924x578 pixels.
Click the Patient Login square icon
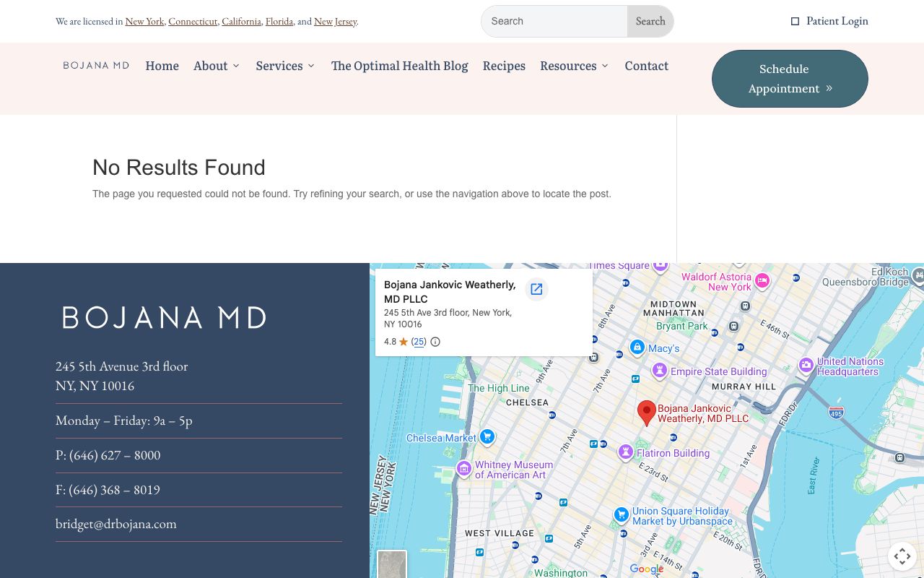[795, 22]
